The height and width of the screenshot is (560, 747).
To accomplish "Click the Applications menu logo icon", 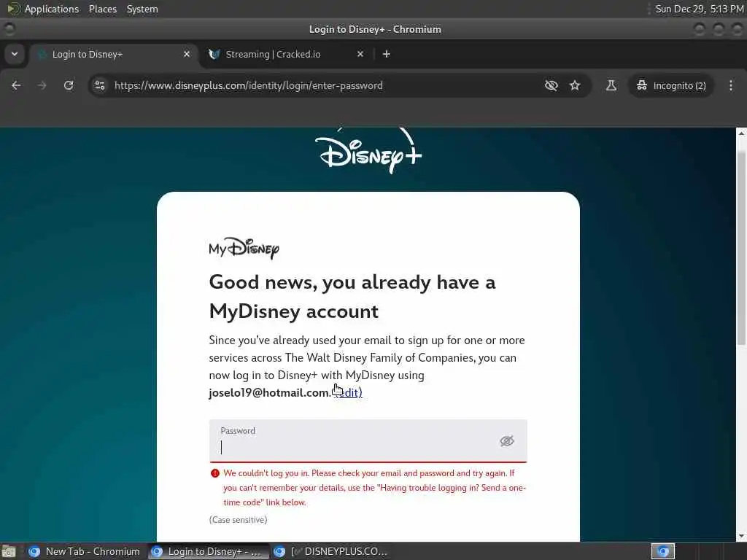I will [13, 9].
